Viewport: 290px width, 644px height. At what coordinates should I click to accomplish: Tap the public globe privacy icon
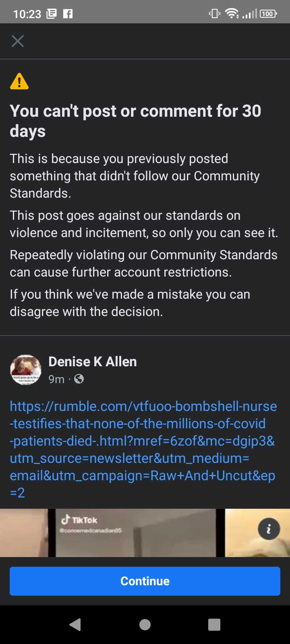(x=79, y=379)
